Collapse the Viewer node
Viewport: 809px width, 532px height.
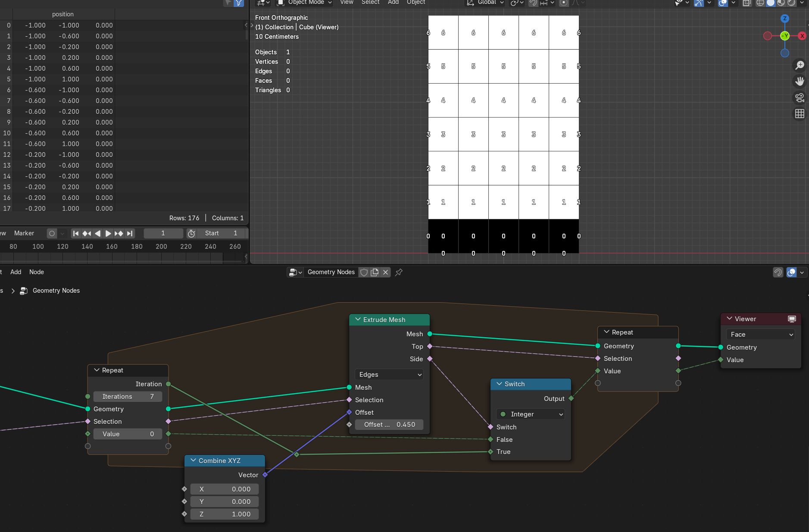point(729,319)
